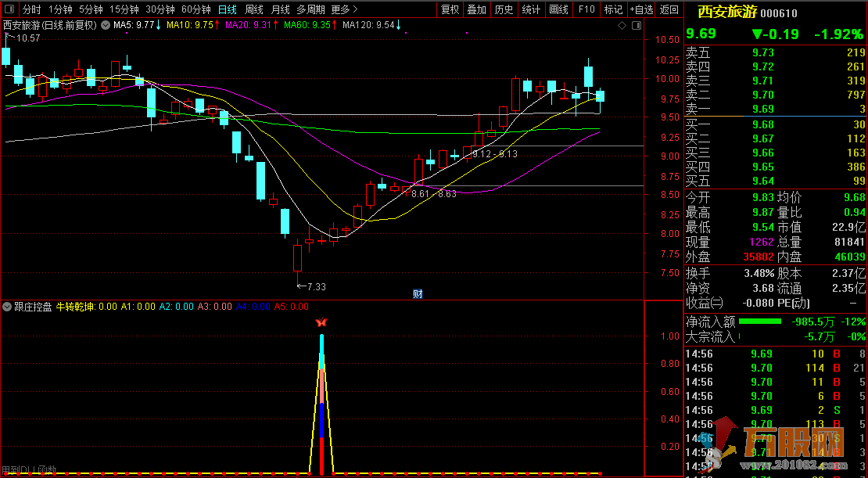Image resolution: width=868 pixels, height=478 pixels.
Task: Open the 统计 statistics button
Action: point(531,9)
